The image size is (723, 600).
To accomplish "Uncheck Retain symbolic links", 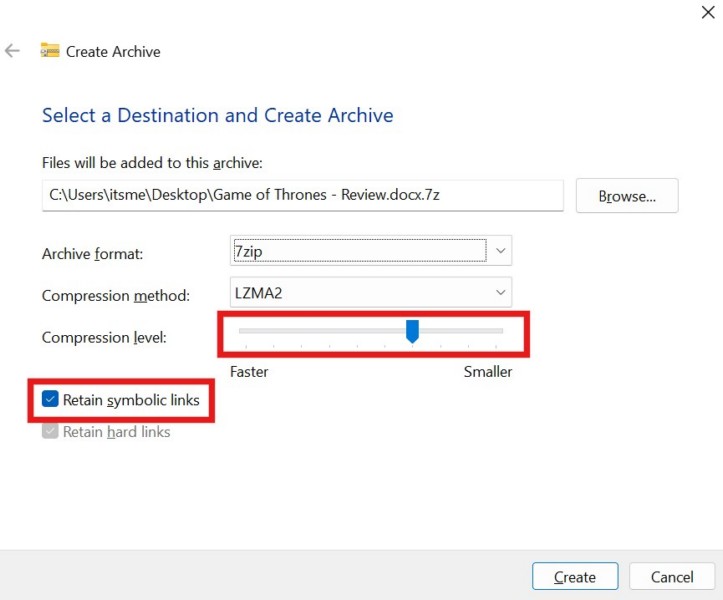I will [x=51, y=400].
